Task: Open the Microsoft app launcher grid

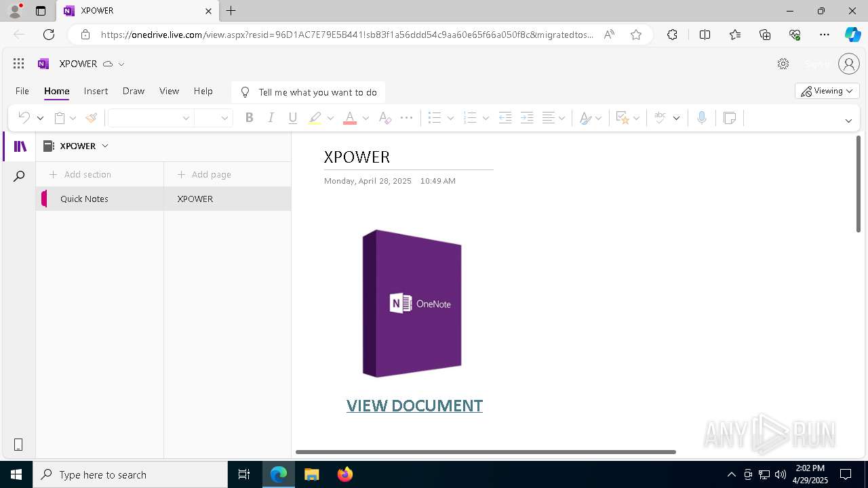Action: tap(19, 64)
